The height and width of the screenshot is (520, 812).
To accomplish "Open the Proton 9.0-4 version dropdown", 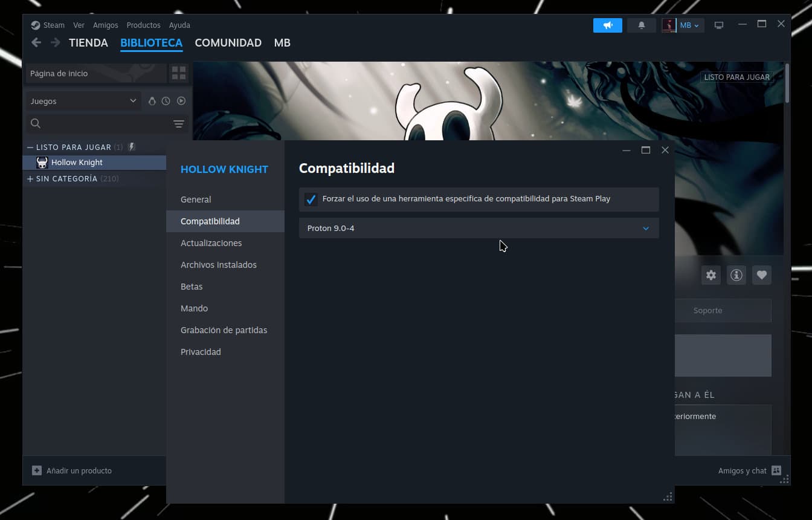I will coord(478,229).
